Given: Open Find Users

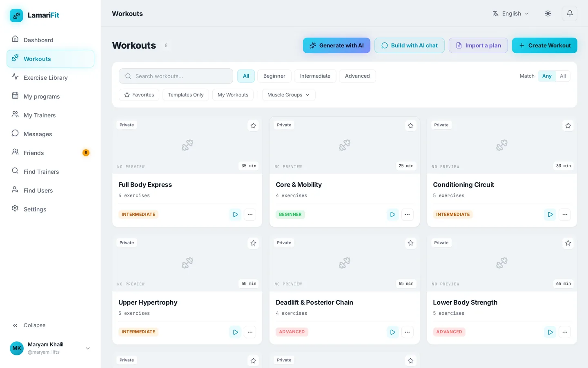Looking at the screenshot, I should [50, 190].
